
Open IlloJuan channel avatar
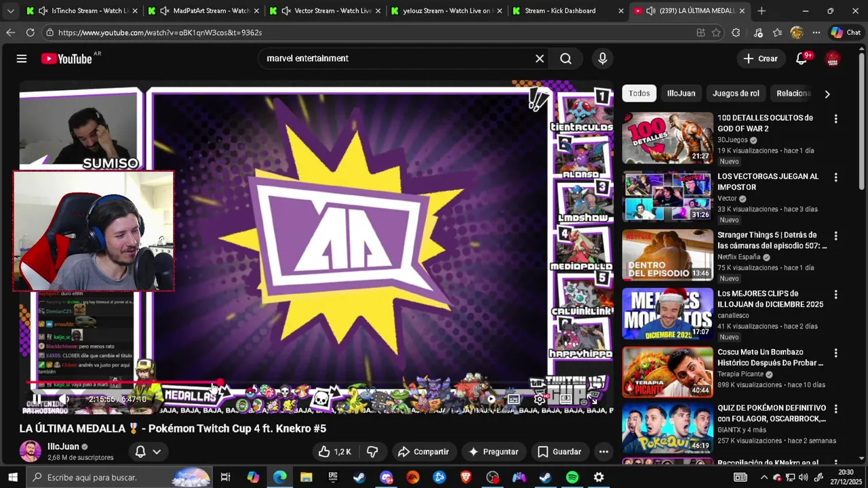[30, 451]
